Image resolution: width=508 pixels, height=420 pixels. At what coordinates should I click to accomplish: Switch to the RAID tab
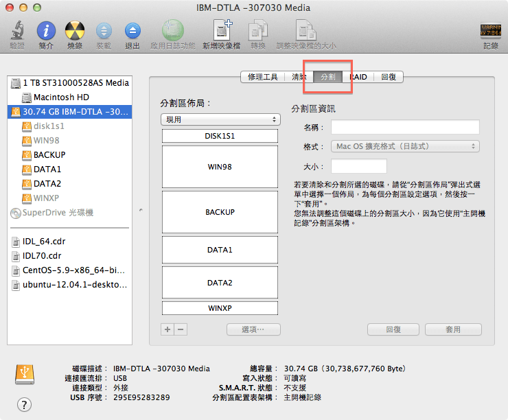(x=358, y=78)
